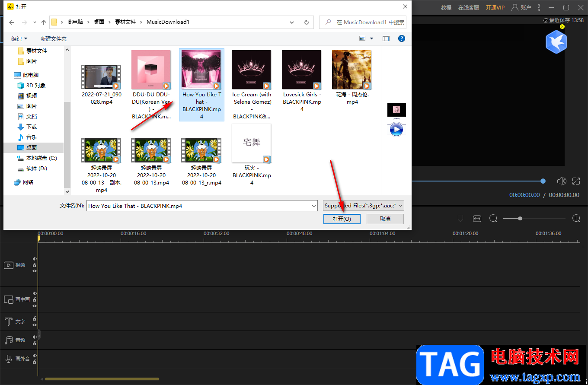Screen dimensions: 588x385
Task: Hide the 画中画 track with eye icon
Action: (35, 305)
